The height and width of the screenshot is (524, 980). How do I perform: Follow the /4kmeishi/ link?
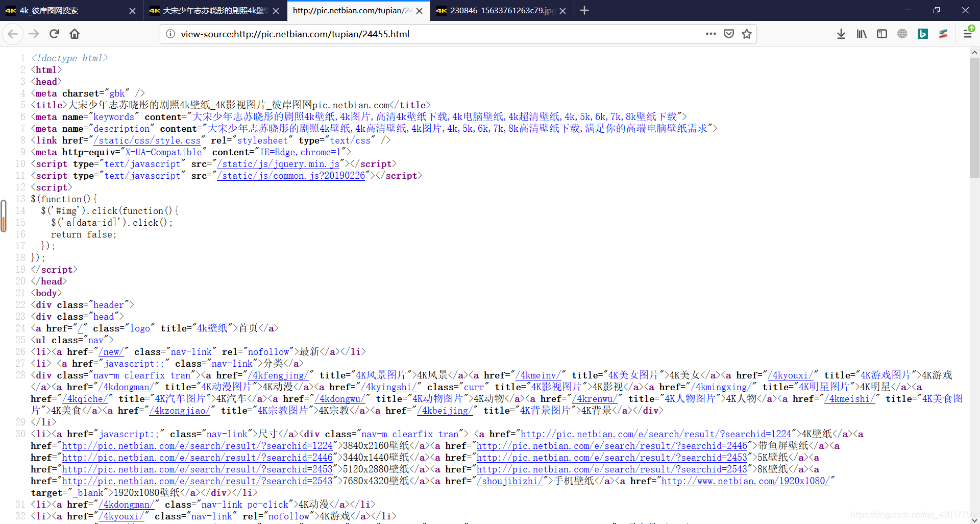[849, 399]
